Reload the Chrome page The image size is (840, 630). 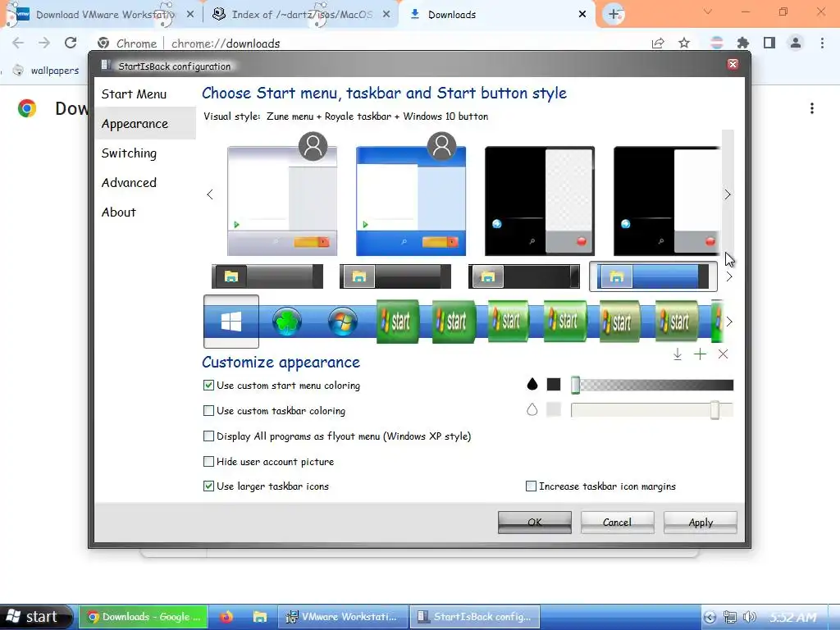[71, 43]
